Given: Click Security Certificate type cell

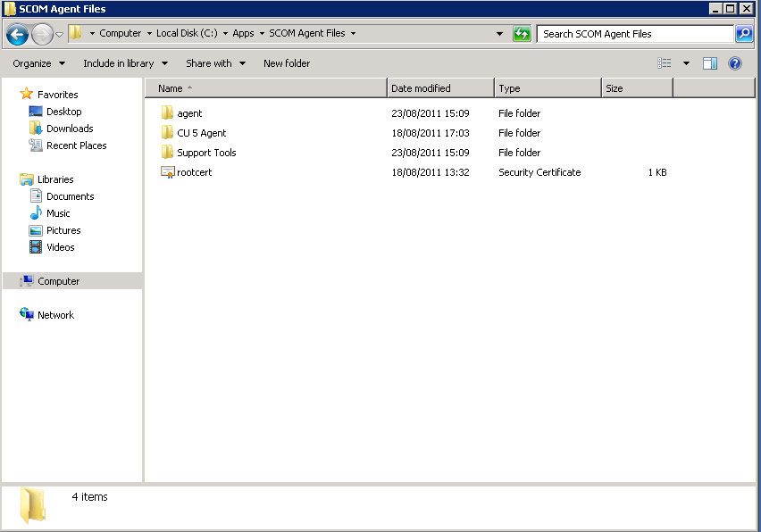Looking at the screenshot, I should (539, 172).
